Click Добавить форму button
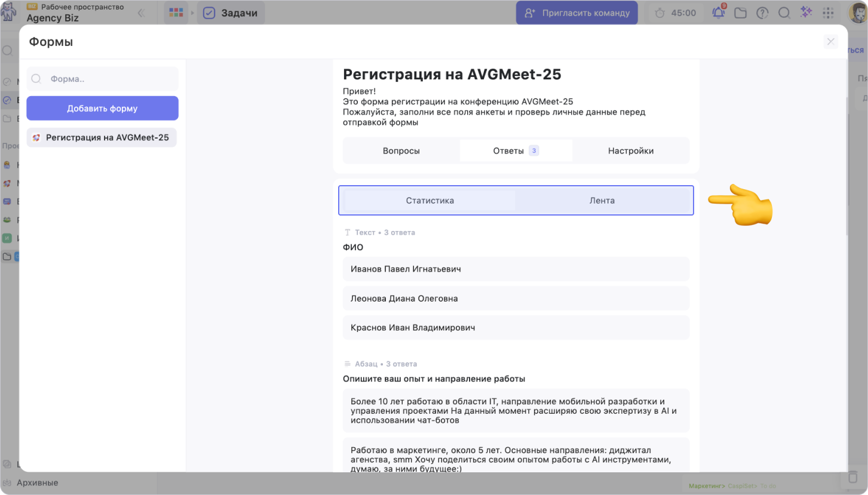The height and width of the screenshot is (495, 868). (102, 109)
